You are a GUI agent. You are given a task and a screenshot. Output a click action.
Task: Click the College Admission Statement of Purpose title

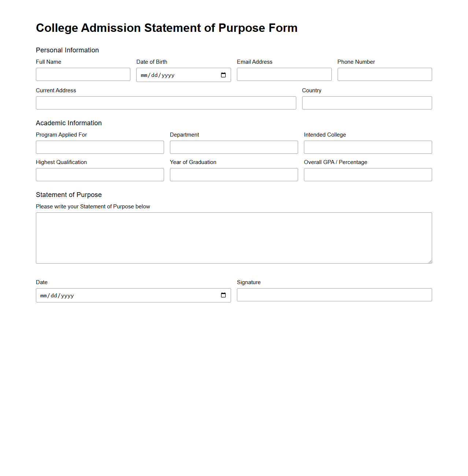coord(167,28)
